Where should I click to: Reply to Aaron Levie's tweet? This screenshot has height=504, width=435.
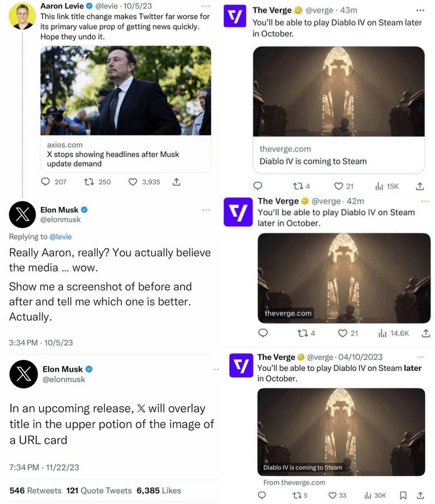45,182
